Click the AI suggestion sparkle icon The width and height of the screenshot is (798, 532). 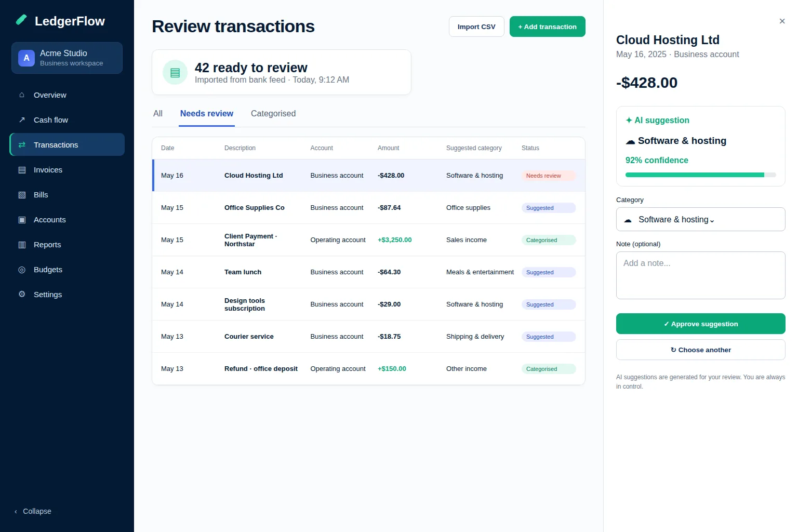629,121
